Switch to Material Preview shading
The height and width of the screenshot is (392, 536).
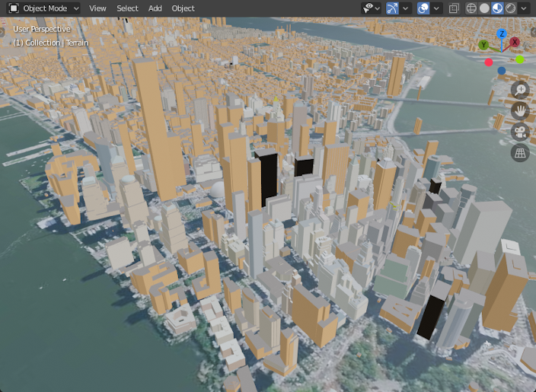[x=497, y=8]
